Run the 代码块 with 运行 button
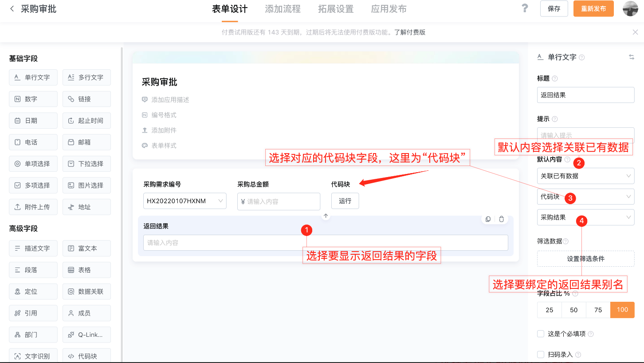Viewport: 644px width, 363px height. (345, 201)
